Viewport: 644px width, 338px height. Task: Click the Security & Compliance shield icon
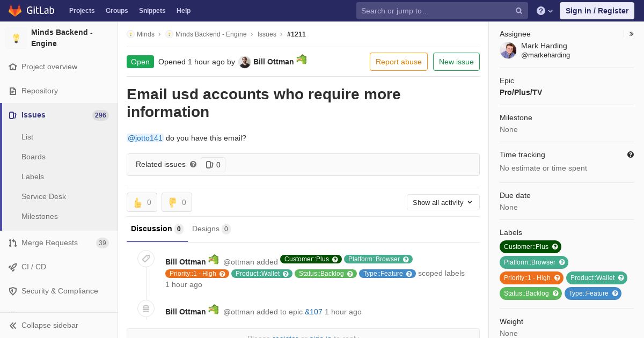pos(13,291)
